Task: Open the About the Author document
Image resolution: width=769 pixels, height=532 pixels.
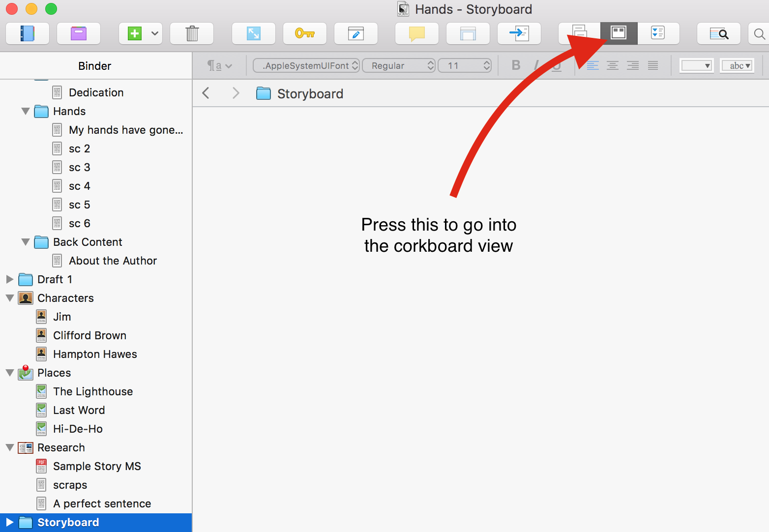Action: 113,261
